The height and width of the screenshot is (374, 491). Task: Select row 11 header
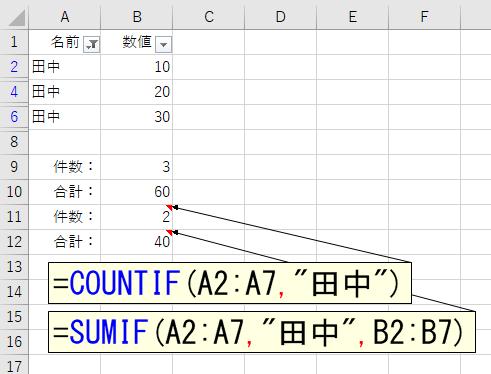(x=14, y=217)
